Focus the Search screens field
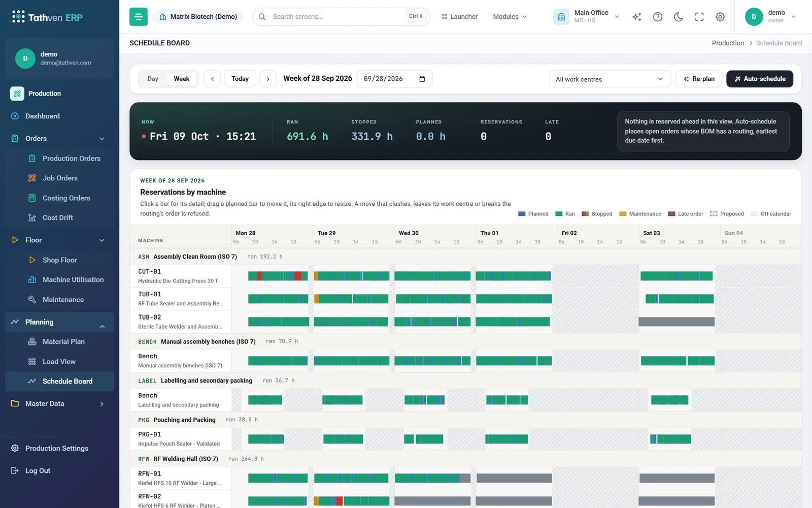Image resolution: width=812 pixels, height=508 pixels. 341,17
